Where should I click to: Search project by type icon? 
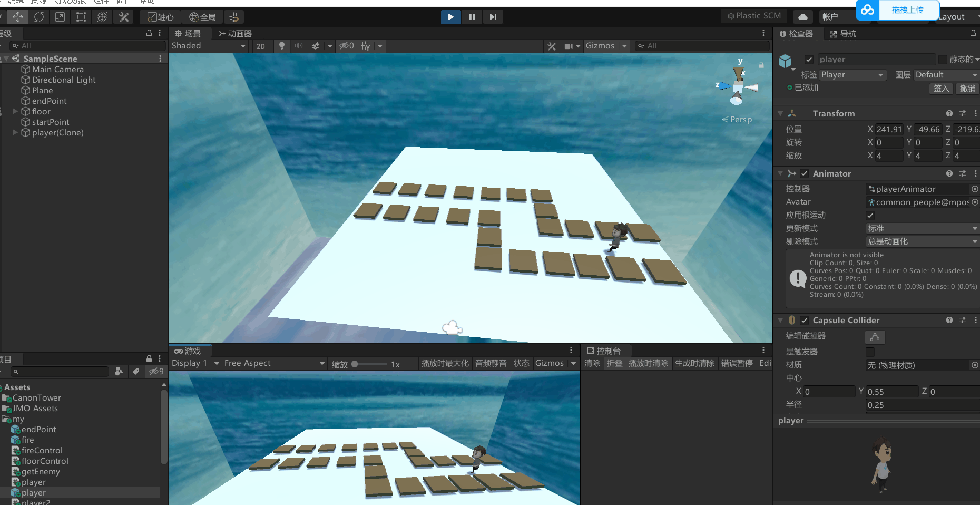point(119,372)
